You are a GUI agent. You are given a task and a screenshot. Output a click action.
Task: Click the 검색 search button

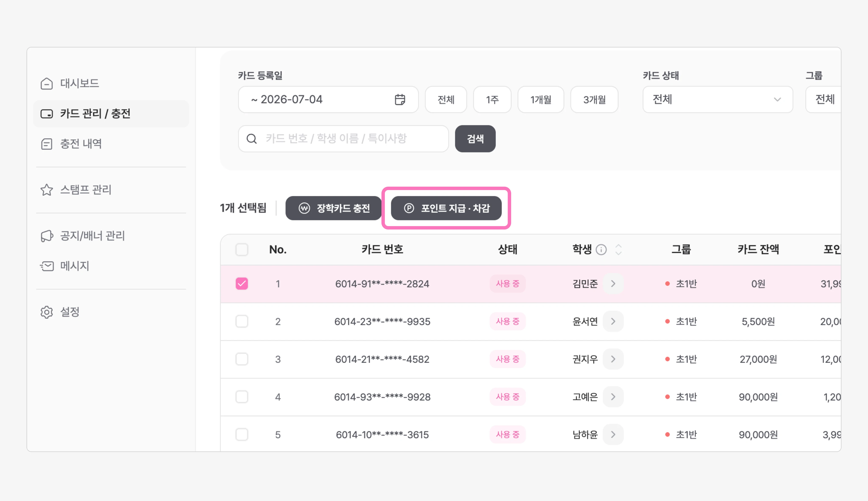click(475, 139)
